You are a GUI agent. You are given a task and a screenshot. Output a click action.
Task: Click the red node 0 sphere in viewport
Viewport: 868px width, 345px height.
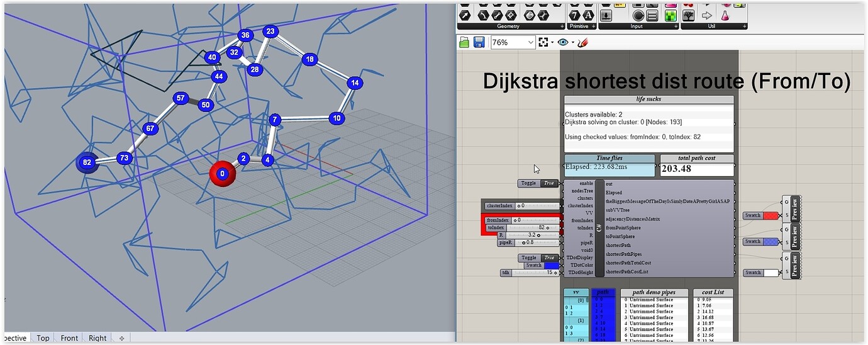222,174
